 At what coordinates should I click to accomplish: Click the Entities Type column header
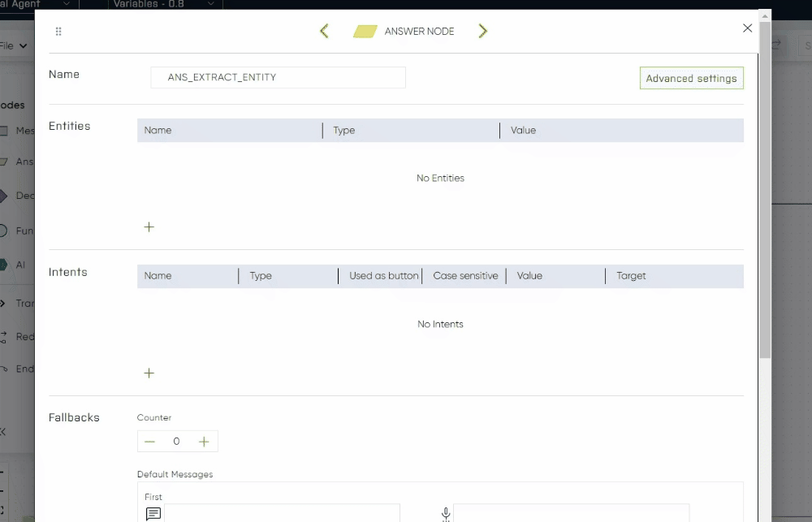(344, 130)
